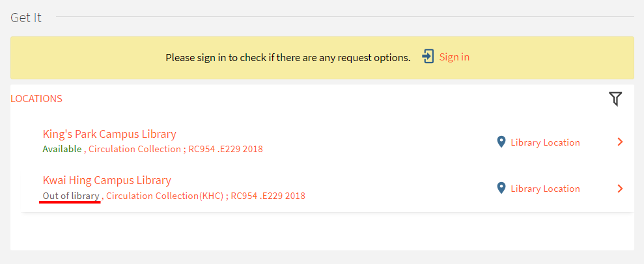644x264 pixels.
Task: Click the request options sign-in message
Action: point(288,57)
